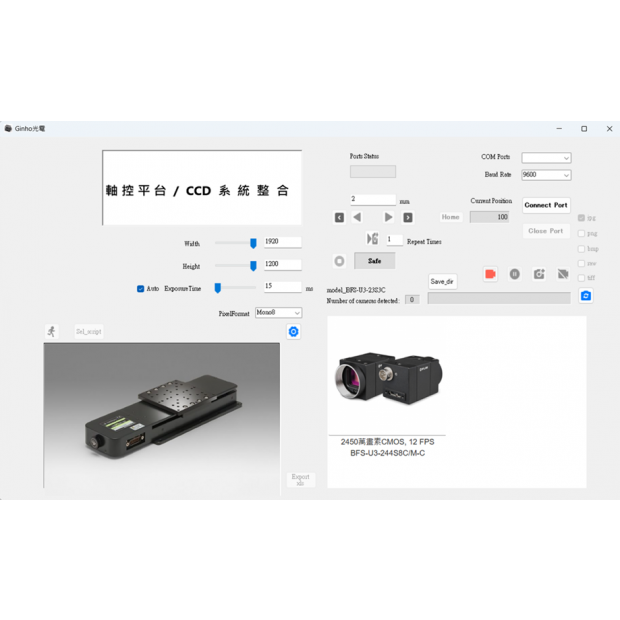
Task: Click the pause recording icon
Action: coord(514,274)
